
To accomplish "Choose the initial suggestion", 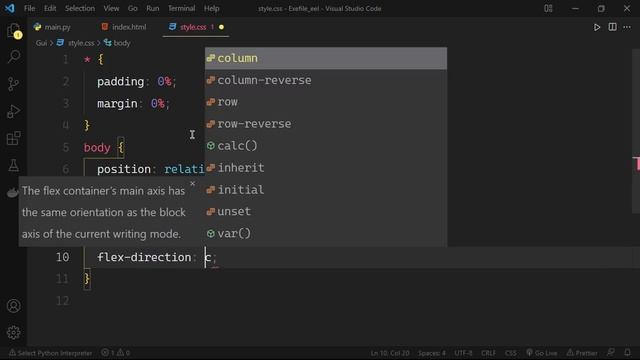I will (326, 190).
